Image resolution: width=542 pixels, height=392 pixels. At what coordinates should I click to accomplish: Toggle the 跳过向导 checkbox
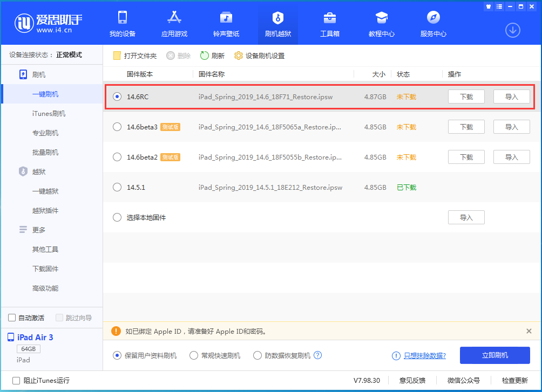click(x=59, y=318)
